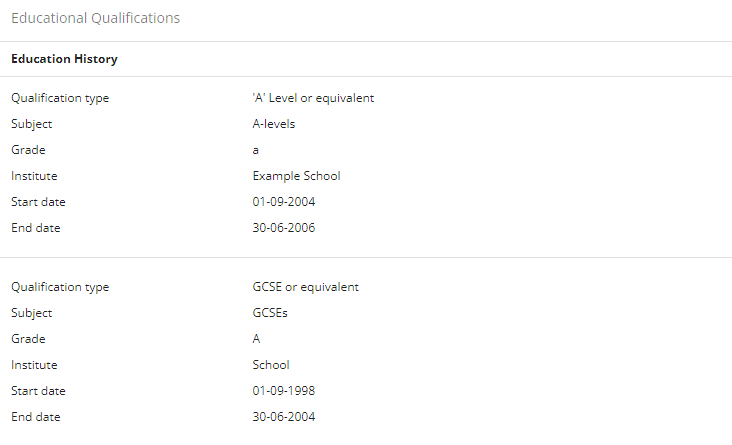Click the end date 30-06-2006
The height and width of the screenshot is (445, 732).
284,228
